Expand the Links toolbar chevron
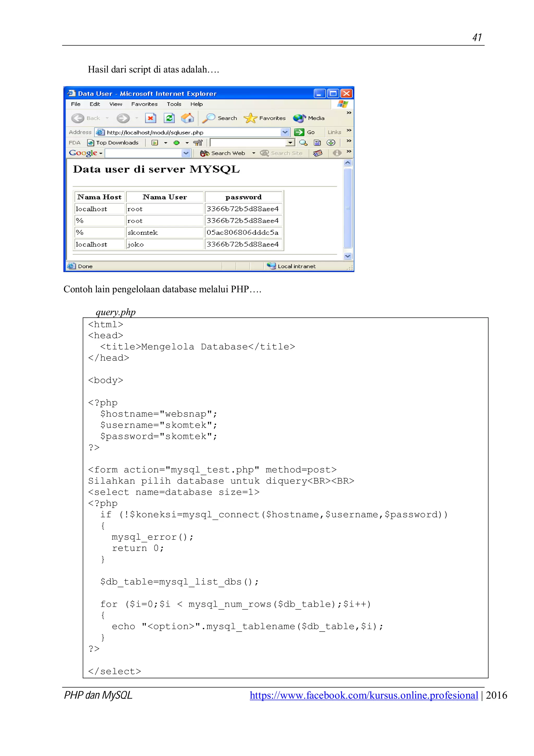This screenshot has width=534, height=756. [349, 131]
